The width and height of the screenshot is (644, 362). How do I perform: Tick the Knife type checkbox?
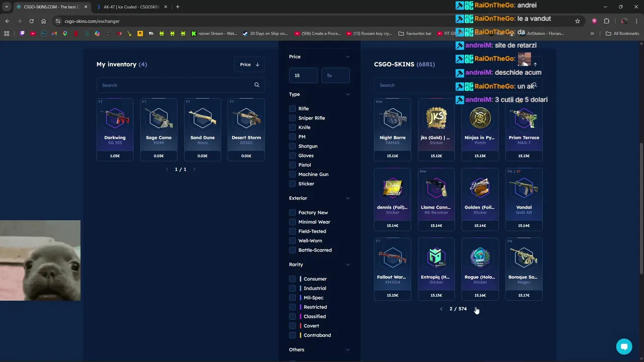tap(292, 127)
